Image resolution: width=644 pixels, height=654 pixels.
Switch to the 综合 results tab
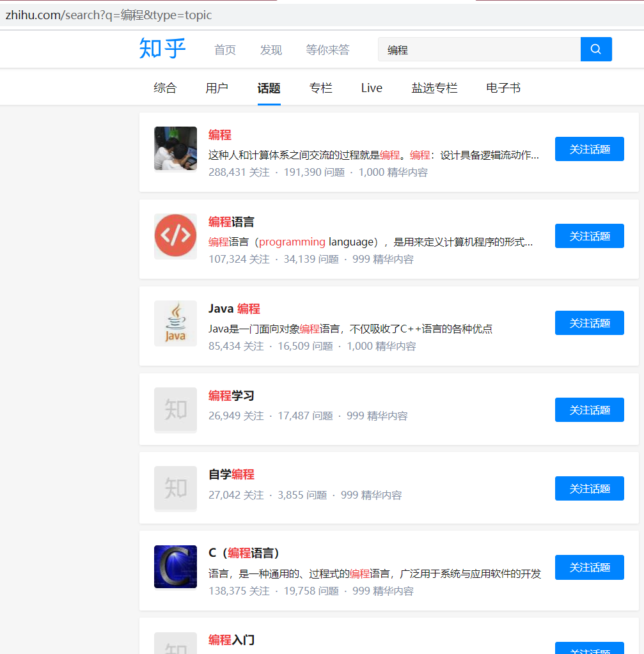click(165, 88)
